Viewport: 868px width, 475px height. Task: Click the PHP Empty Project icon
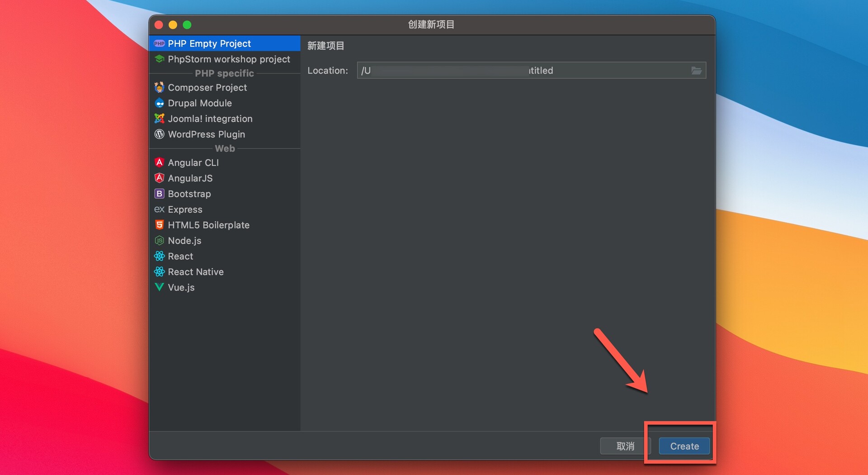click(159, 43)
